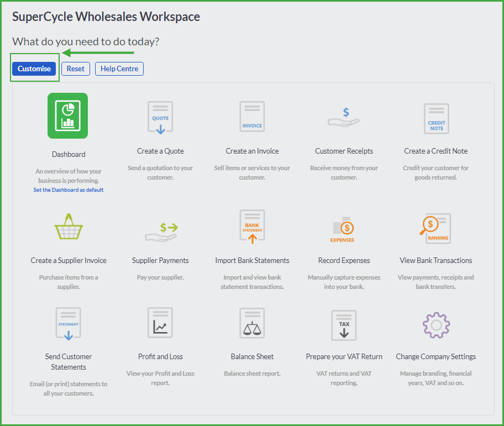Click 'What do you need to do today?'
The height and width of the screenshot is (426, 504).
pyautogui.click(x=86, y=42)
